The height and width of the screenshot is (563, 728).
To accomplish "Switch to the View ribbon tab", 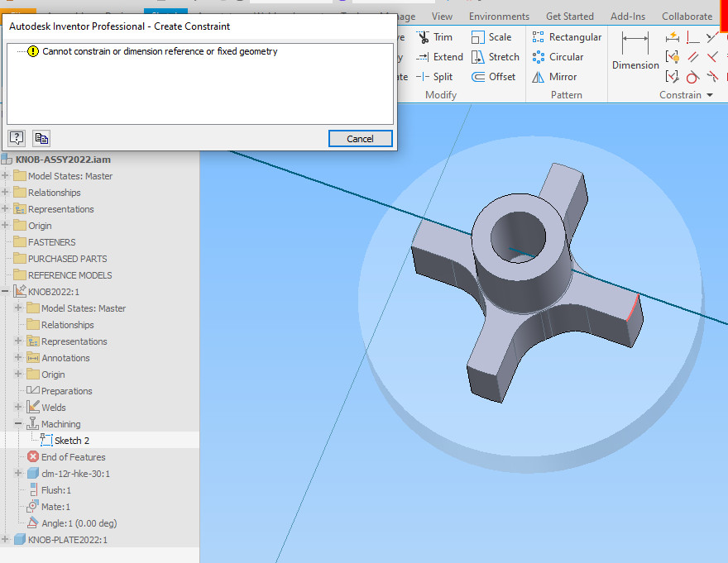I will (442, 16).
